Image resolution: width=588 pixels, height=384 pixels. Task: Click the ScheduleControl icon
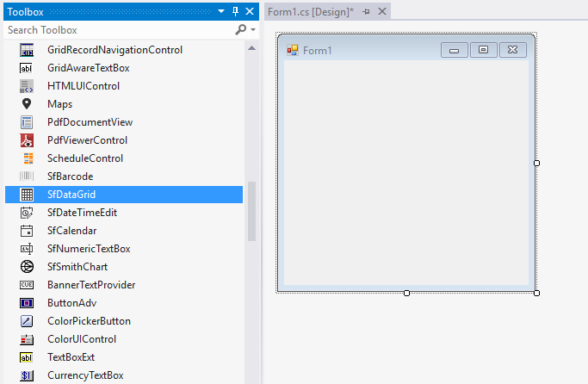[28, 158]
